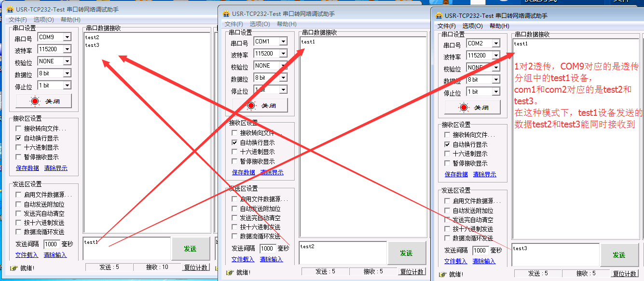Open the 数据位 8 bit dropdown in COM1 window

click(283, 78)
